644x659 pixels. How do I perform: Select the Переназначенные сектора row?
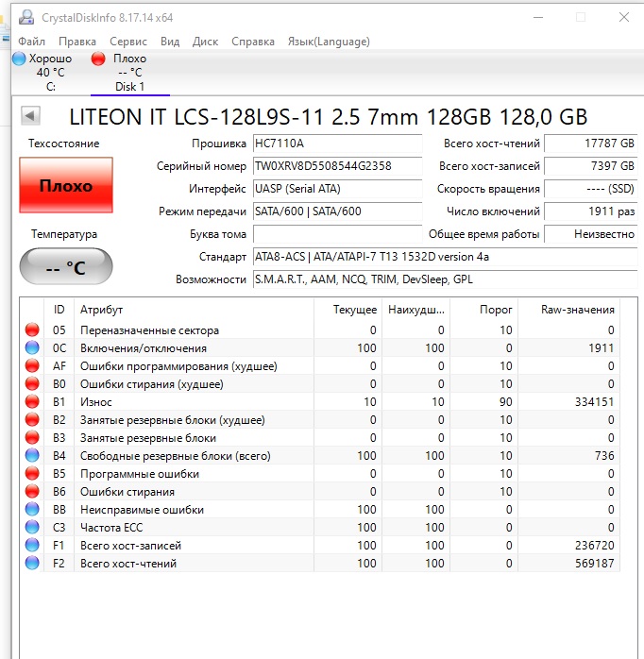(x=320, y=329)
